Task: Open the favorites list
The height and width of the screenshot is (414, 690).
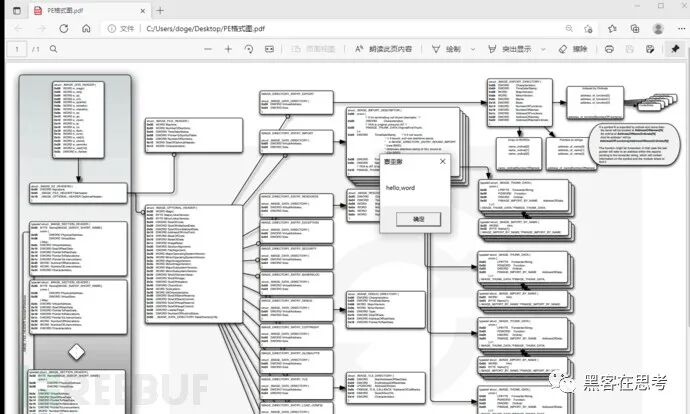Action: (x=612, y=29)
